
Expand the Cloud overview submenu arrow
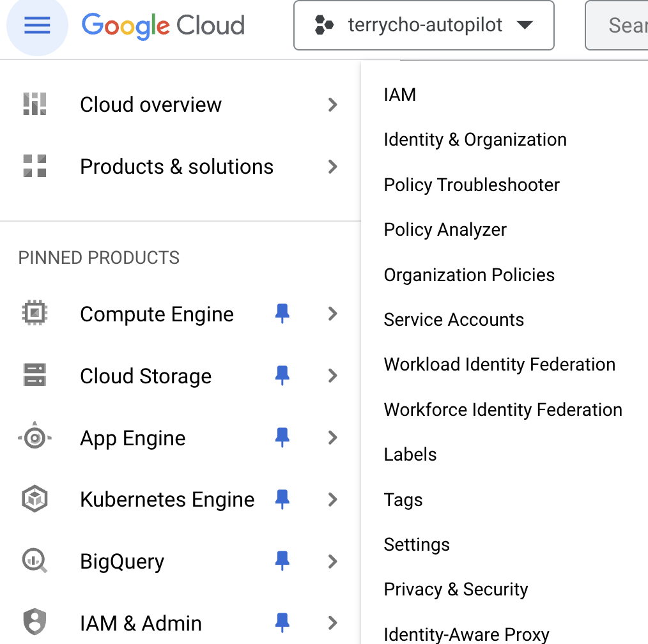[x=332, y=104]
